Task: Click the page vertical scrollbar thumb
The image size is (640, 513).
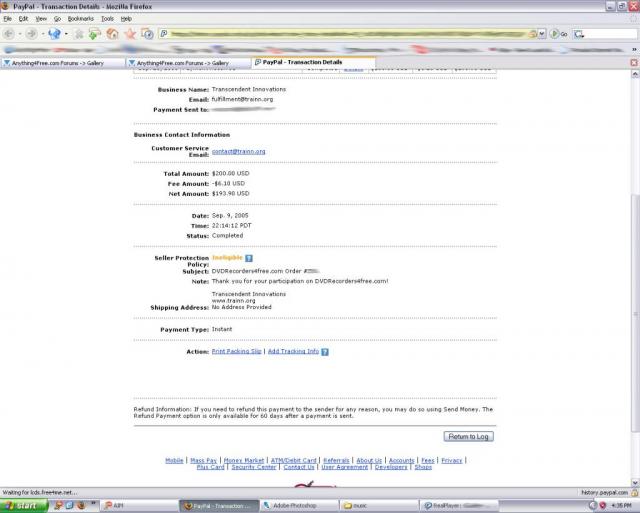Action: [x=635, y=312]
